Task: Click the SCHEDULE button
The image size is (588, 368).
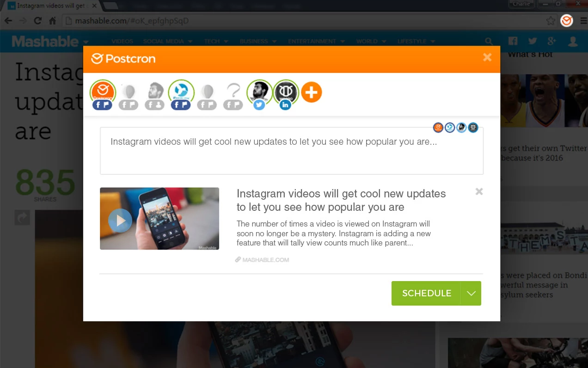Action: 426,293
